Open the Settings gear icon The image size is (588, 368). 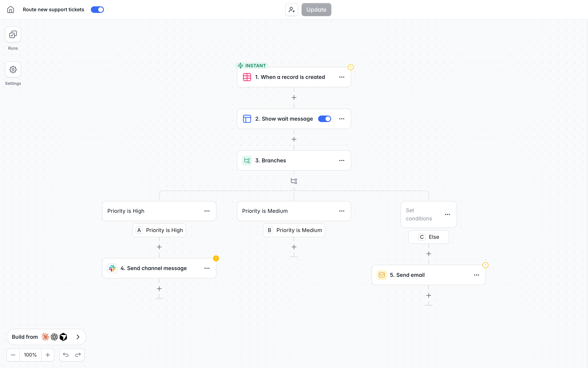[x=13, y=70]
